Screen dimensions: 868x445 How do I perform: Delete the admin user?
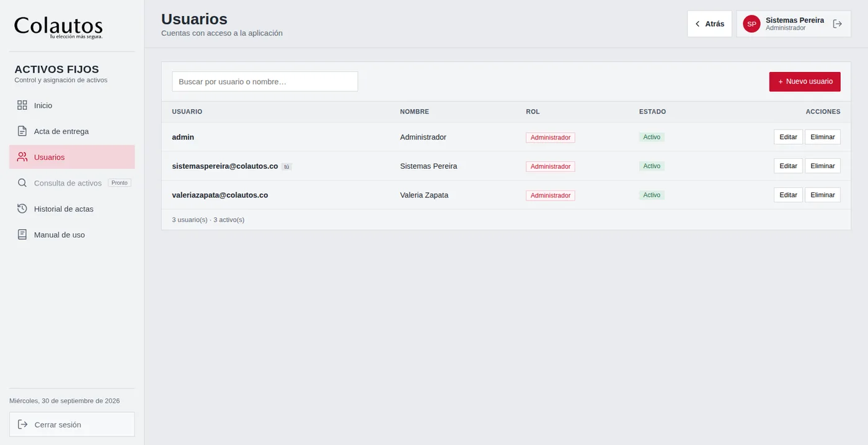[823, 137]
